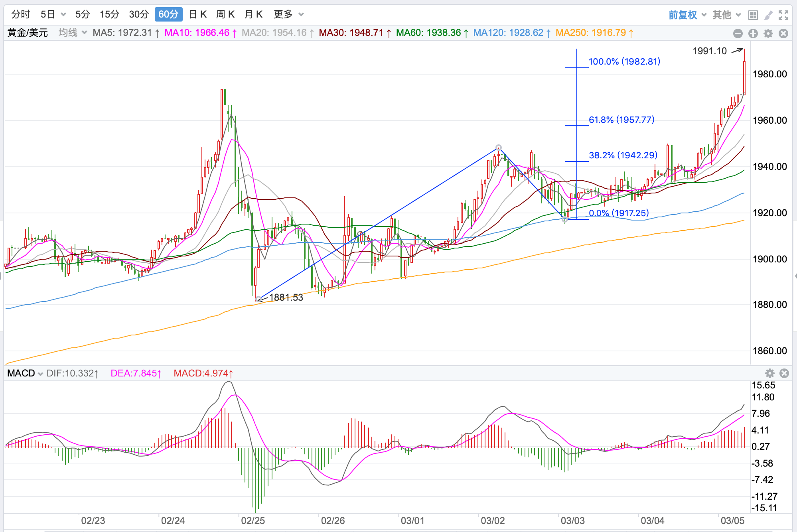Open the 其他 options dropdown

pyautogui.click(x=727, y=15)
